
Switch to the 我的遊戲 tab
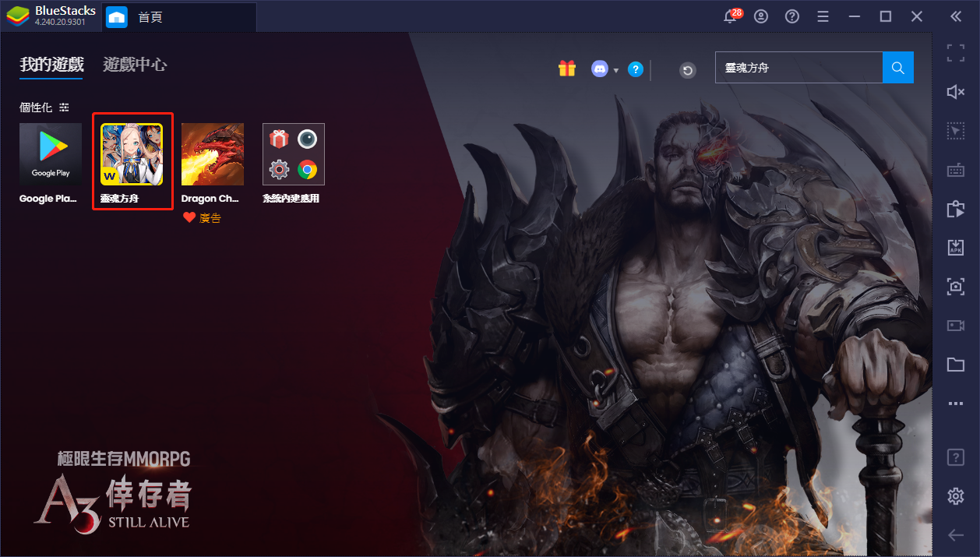coord(51,65)
